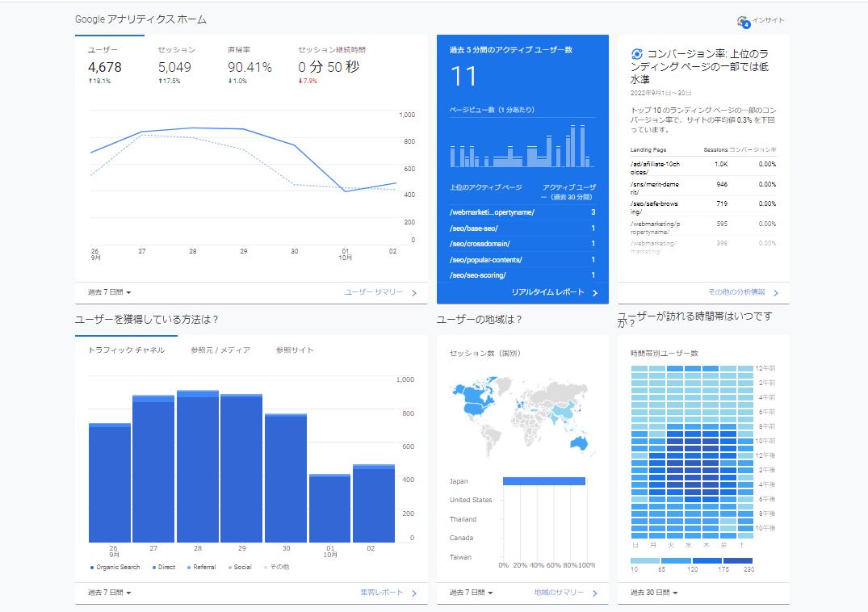Click landing page /sns/merit-demerit/ row
The width and height of the screenshot is (868, 612).
(703, 187)
